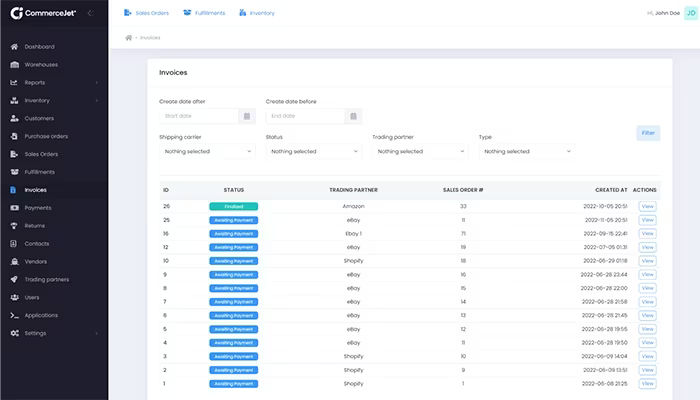Viewport: 700px width, 400px height.
Task: Click the Contacts icon in the sidebar
Action: click(x=14, y=243)
